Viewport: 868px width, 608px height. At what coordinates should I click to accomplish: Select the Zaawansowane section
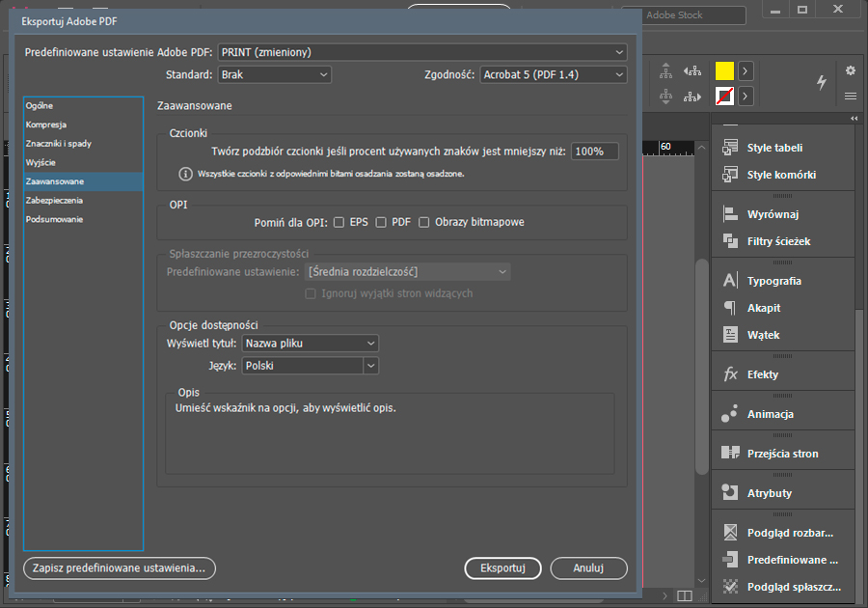point(84,181)
